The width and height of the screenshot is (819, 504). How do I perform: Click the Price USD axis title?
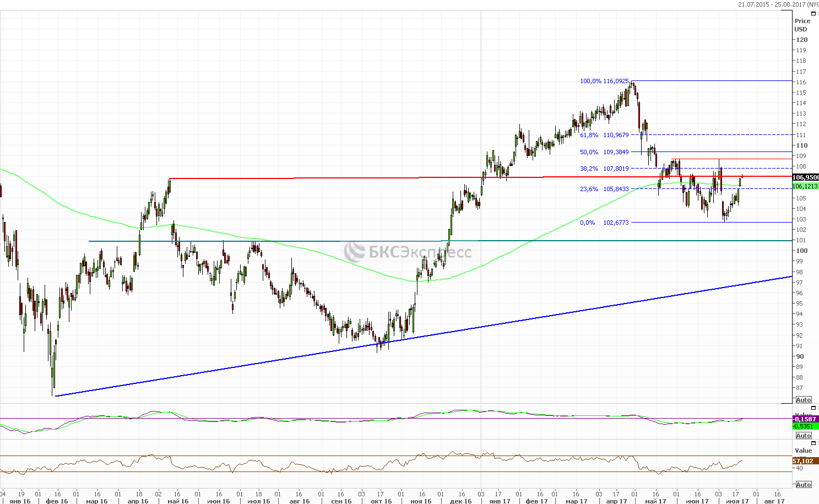pyautogui.click(x=802, y=25)
